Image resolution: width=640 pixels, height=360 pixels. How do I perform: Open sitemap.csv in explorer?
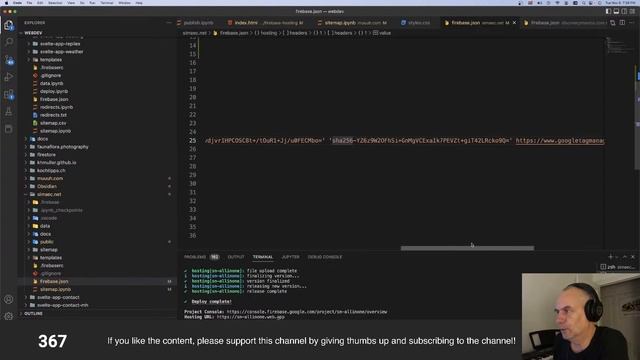pyautogui.click(x=53, y=123)
